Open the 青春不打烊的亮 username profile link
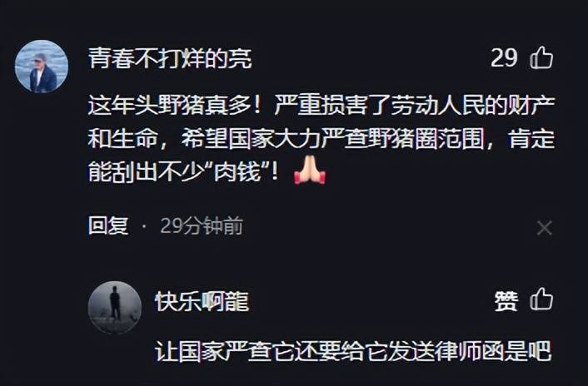The image size is (588, 386). coord(170,59)
